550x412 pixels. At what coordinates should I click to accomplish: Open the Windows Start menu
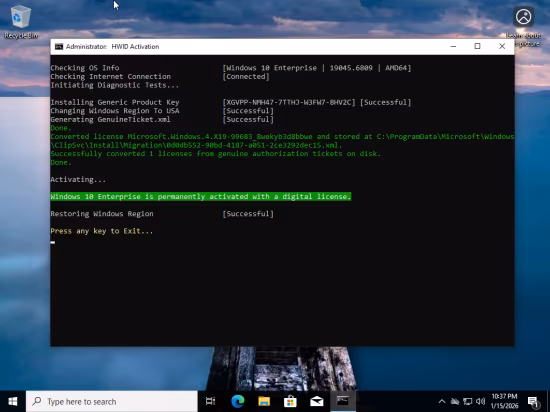click(x=13, y=401)
